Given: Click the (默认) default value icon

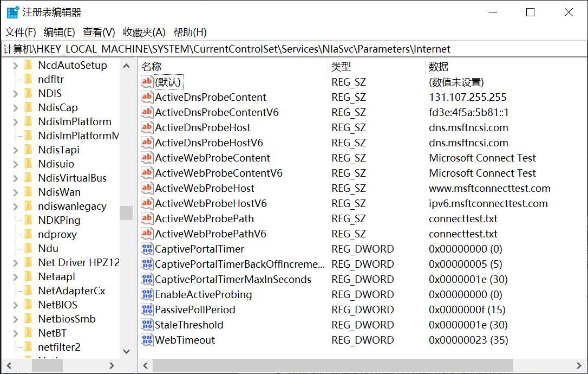Looking at the screenshot, I should pyautogui.click(x=147, y=82).
